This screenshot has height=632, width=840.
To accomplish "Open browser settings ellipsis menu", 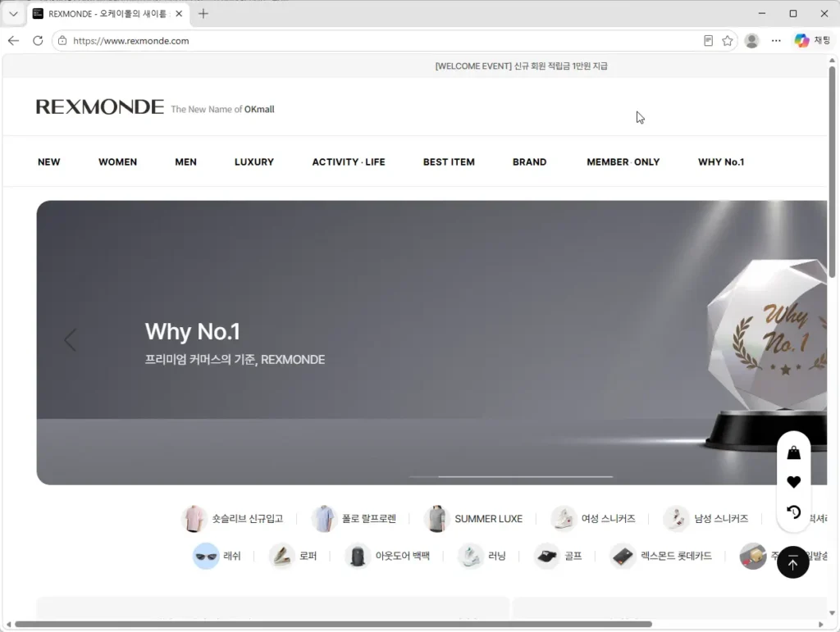I will [776, 41].
